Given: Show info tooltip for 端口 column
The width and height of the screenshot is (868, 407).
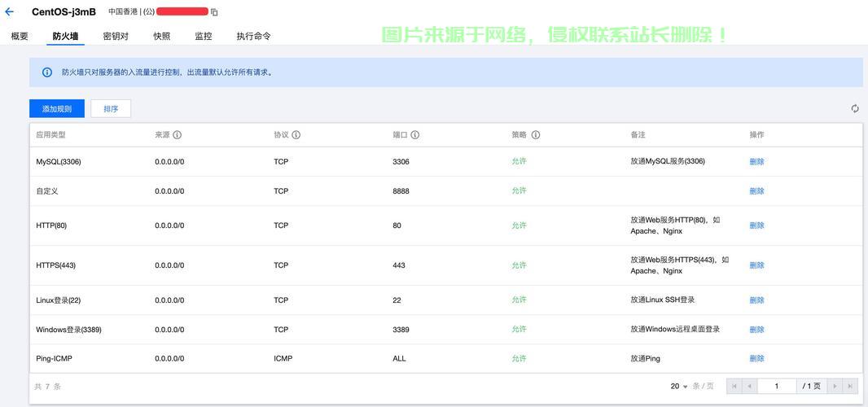Looking at the screenshot, I should coord(414,134).
